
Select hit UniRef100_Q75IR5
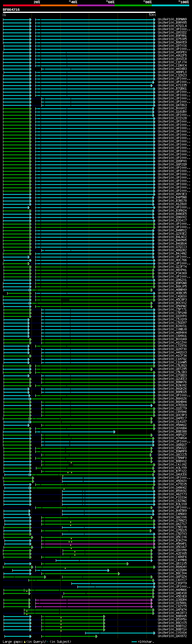tap(172, 39)
